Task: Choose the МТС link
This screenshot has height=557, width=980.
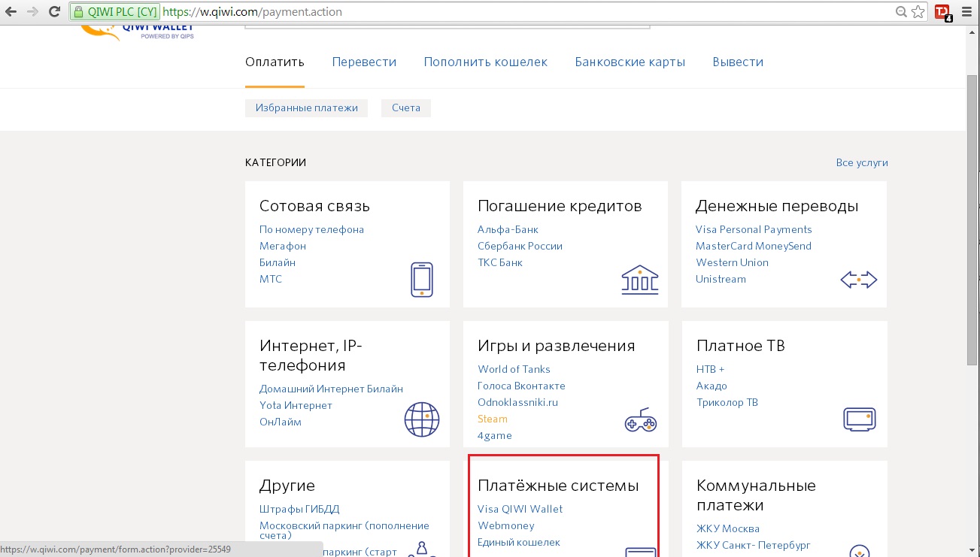Action: click(271, 279)
